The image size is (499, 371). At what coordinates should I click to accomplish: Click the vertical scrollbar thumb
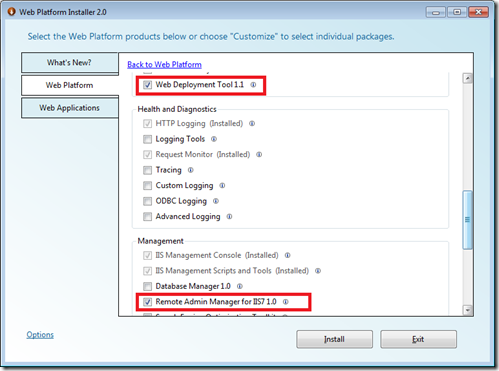click(x=468, y=220)
